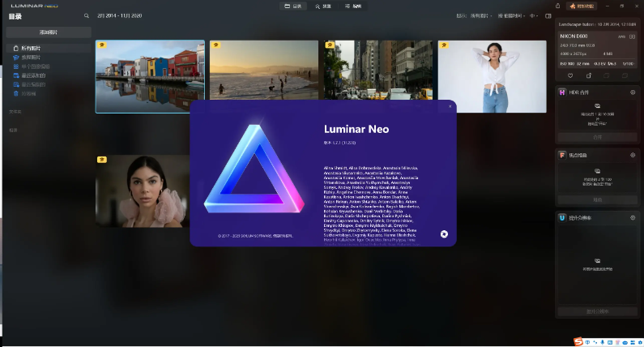Select the beach sunset photo thumbnail
This screenshot has width=644, height=347.
tap(264, 70)
